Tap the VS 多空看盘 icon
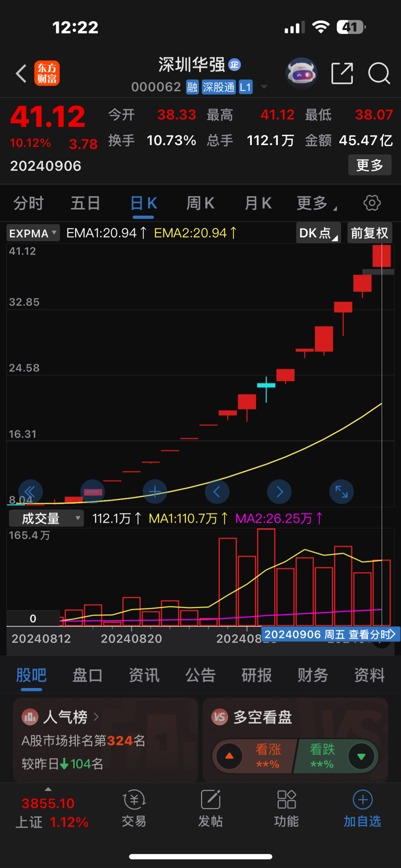The height and width of the screenshot is (868, 401). (220, 717)
